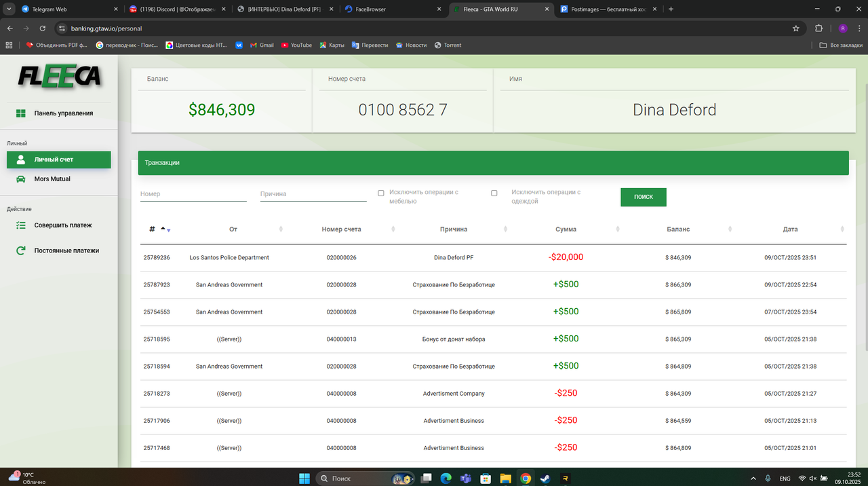Switch to the FaceBrowser tab

point(393,10)
